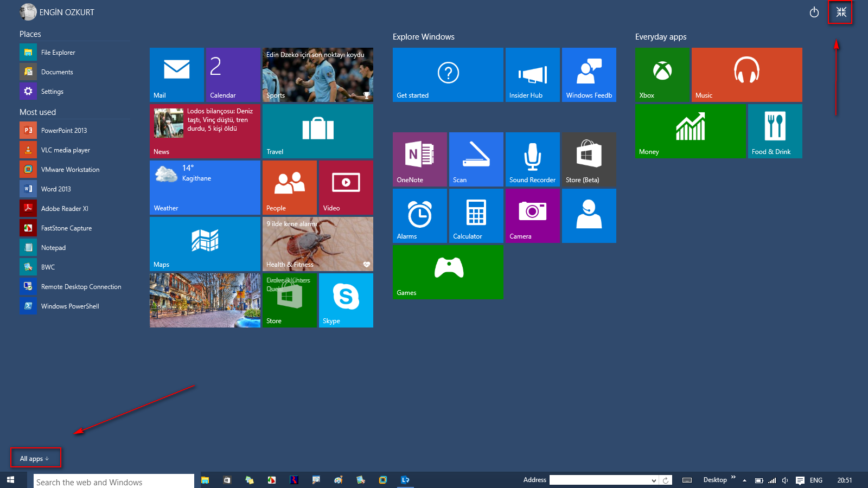Open the Money tile
Image resolution: width=868 pixels, height=488 pixels.
691,131
